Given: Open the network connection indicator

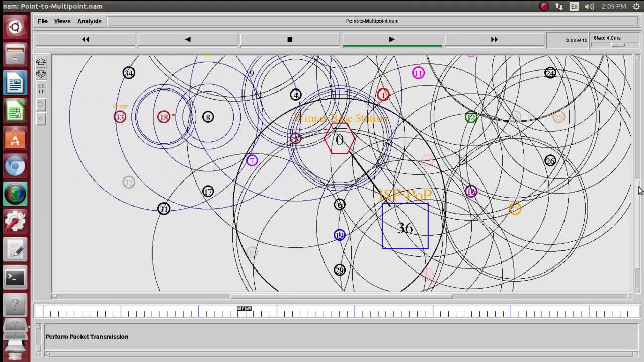Looking at the screenshot, I should [x=559, y=6].
